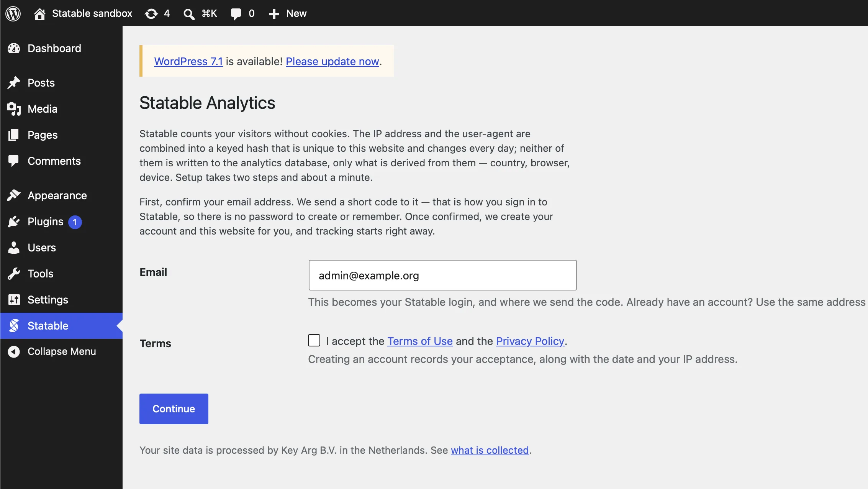Open the Users menu label
The height and width of the screenshot is (489, 868).
42,248
